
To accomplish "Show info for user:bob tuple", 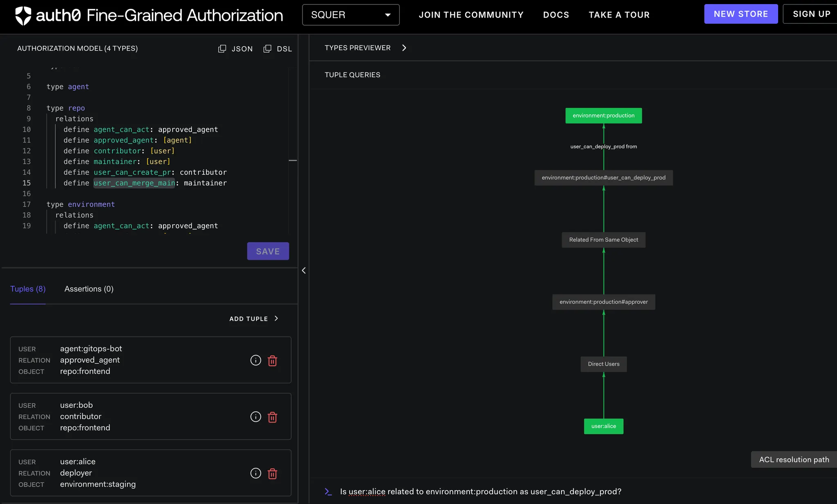I will point(255,417).
